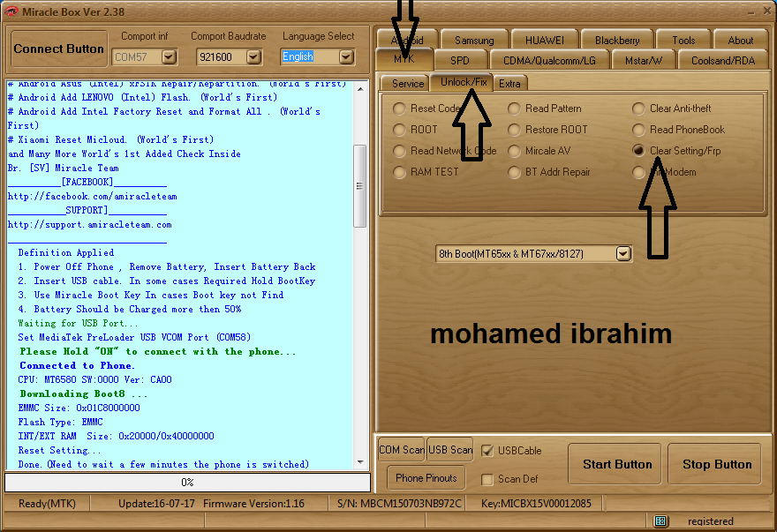777x532 pixels.
Task: Click the USB Scan button
Action: 450,449
